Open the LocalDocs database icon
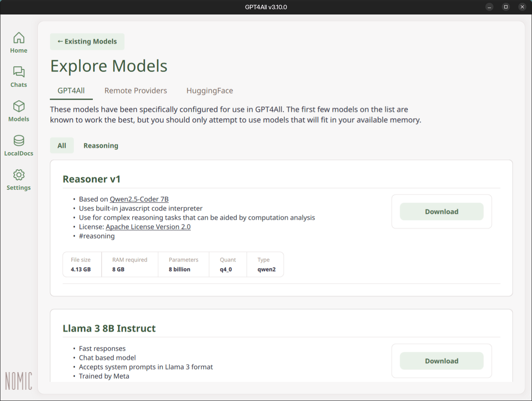 [18, 141]
